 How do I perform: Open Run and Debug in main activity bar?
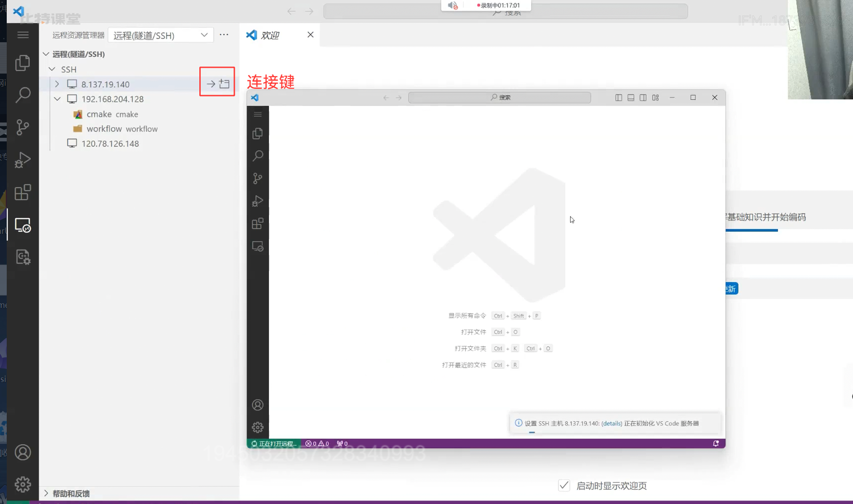tap(22, 160)
